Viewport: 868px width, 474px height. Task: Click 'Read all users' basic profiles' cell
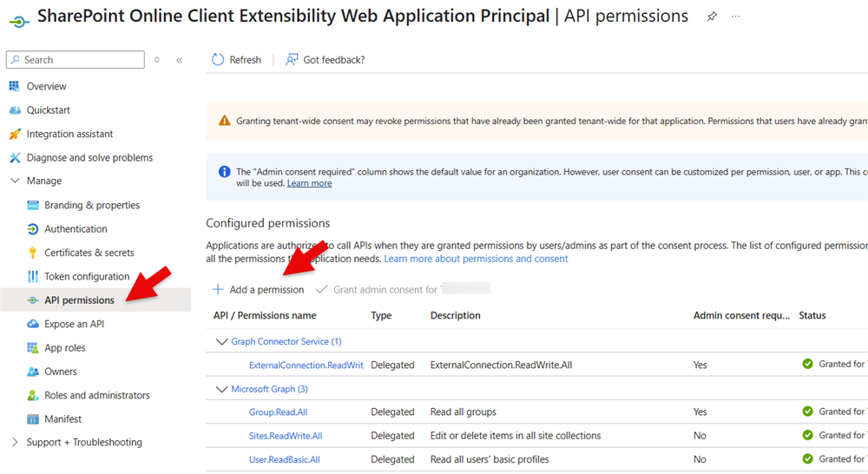[490, 459]
